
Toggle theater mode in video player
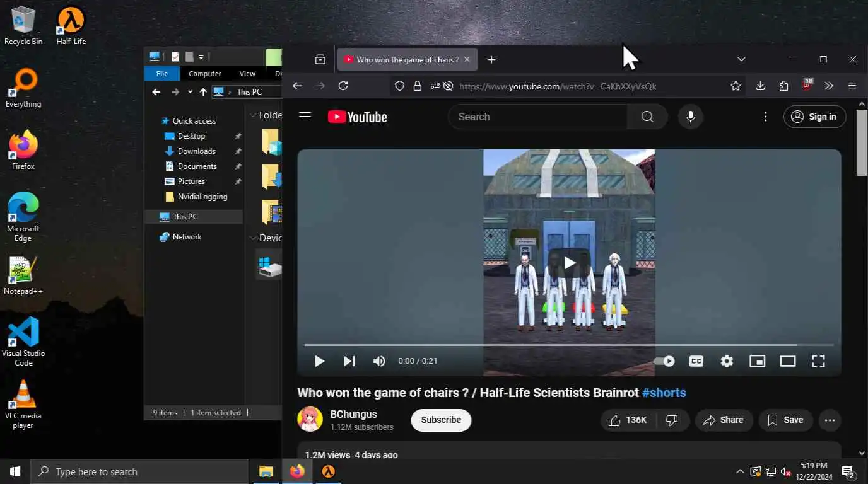788,361
